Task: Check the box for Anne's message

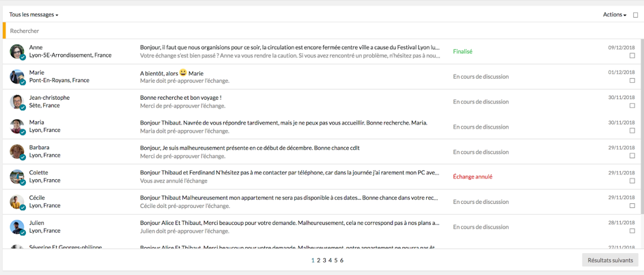Action: [x=632, y=56]
